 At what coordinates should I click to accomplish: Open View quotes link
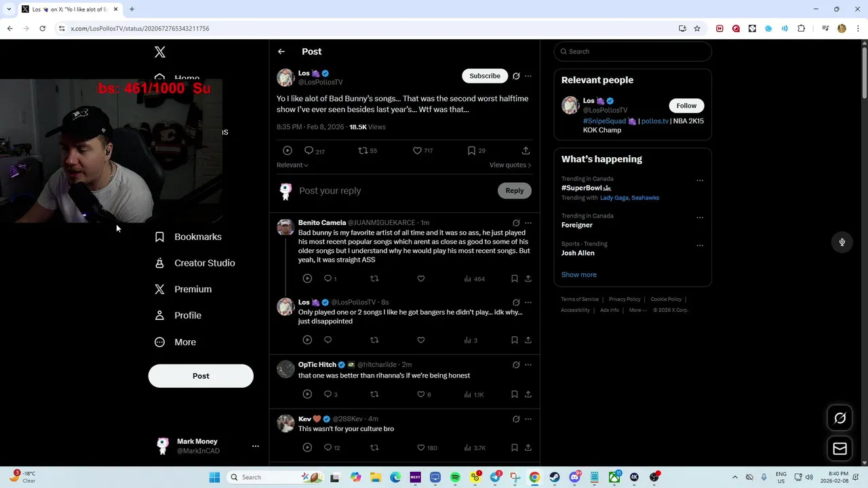pos(510,165)
